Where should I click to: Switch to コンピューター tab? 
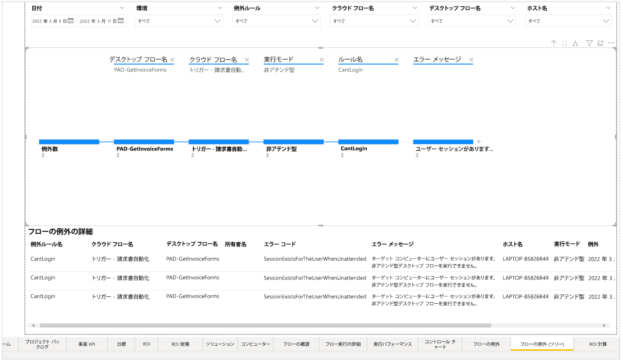click(x=255, y=344)
